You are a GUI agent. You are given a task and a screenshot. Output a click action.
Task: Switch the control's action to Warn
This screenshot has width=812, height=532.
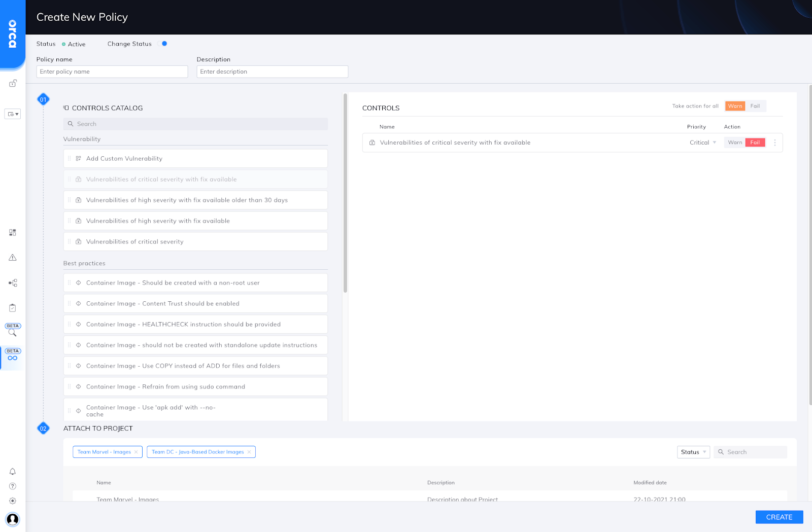pyautogui.click(x=734, y=143)
